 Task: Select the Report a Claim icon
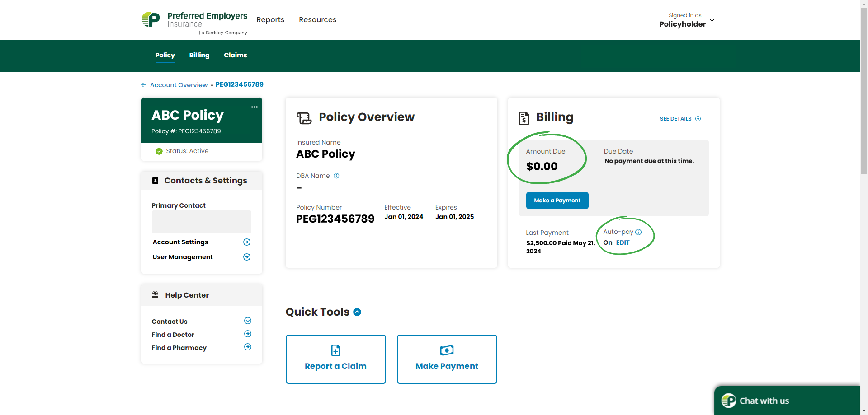335,350
